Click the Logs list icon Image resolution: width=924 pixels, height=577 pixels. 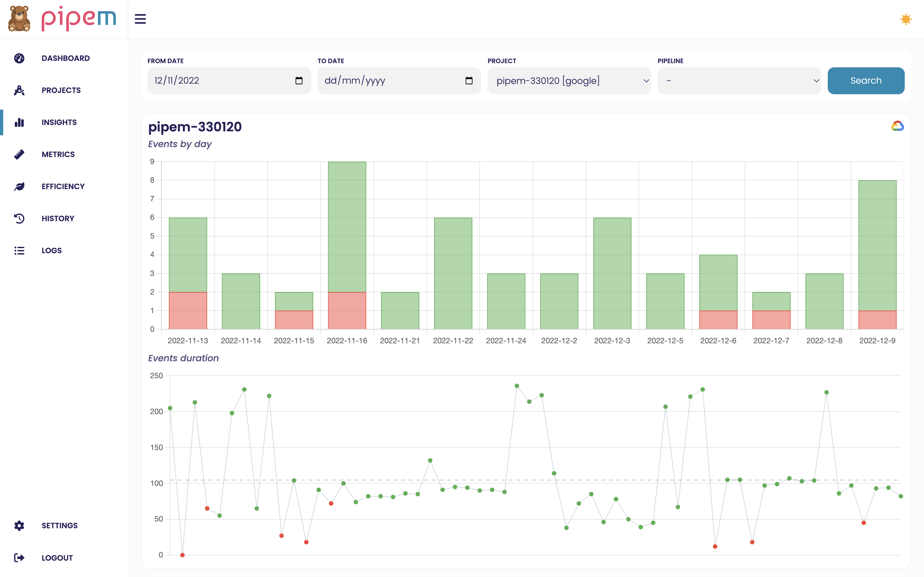pos(19,250)
